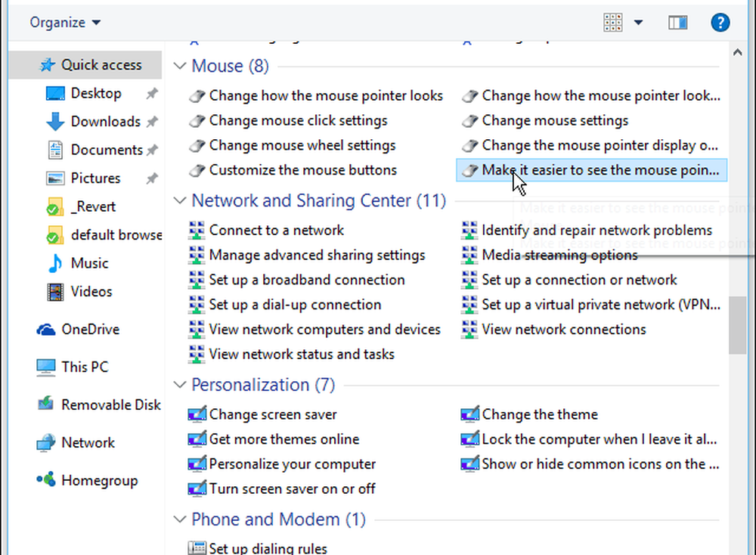Click Personalization (7) group header
Screen dimensions: 756x555
pos(263,385)
